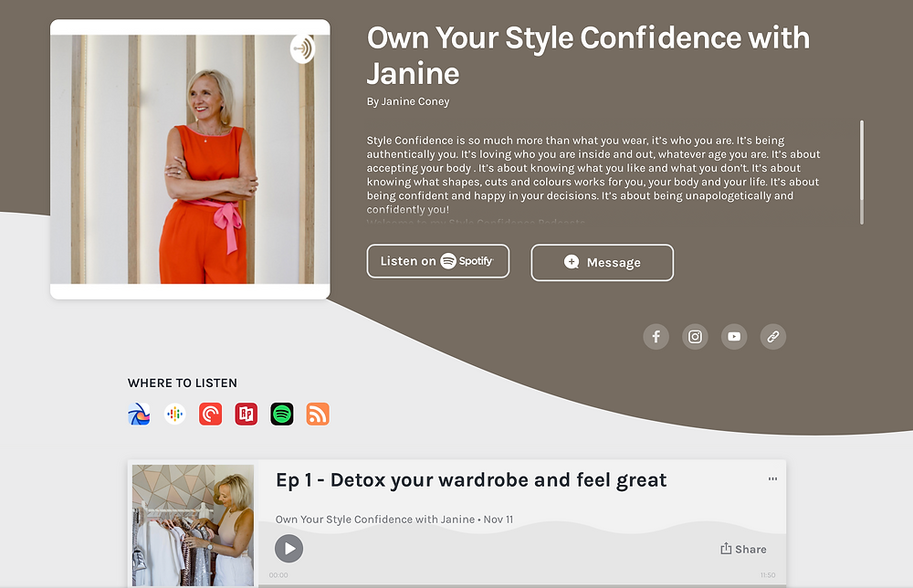This screenshot has height=588, width=913.
Task: Open the YouTube channel icon
Action: pos(734,337)
